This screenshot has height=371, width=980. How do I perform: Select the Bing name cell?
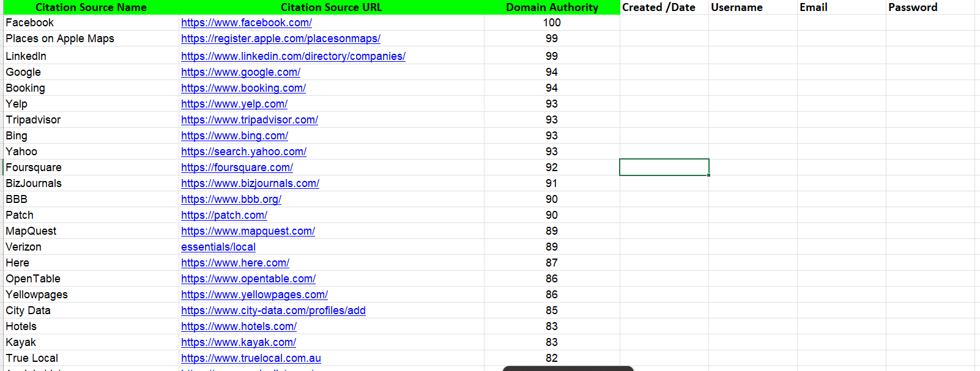pos(91,136)
